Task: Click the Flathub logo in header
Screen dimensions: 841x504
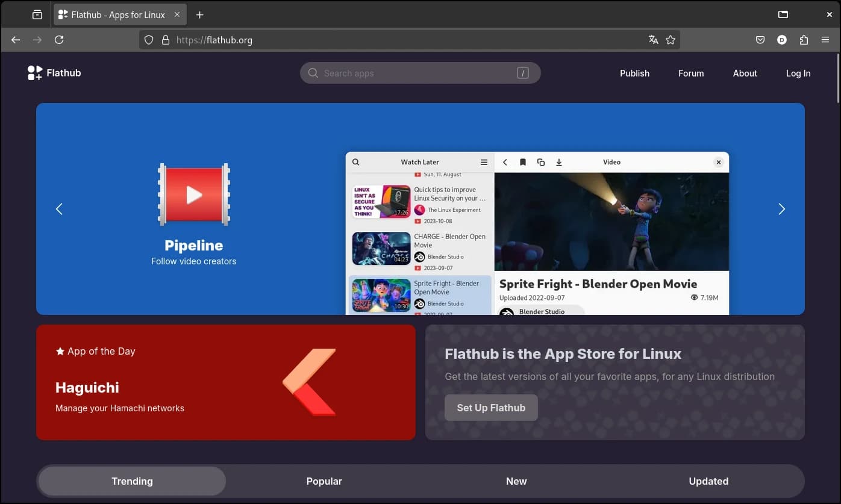Action: [x=54, y=73]
